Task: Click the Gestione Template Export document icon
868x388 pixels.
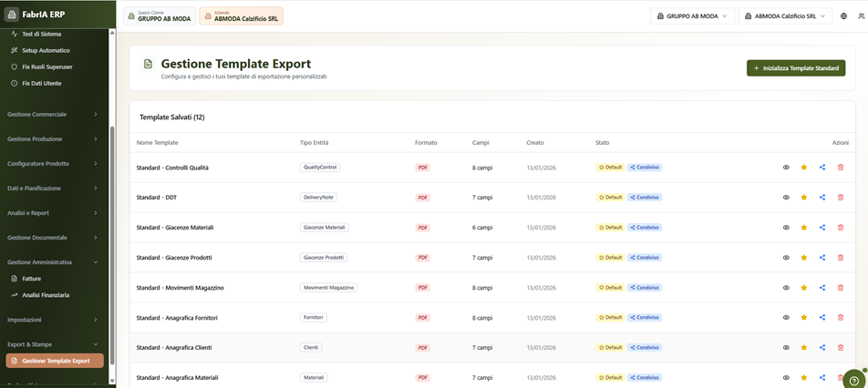Action: click(148, 64)
